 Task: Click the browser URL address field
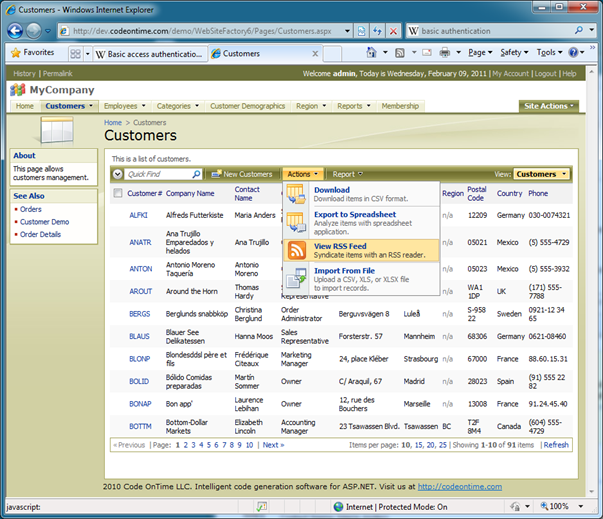202,31
